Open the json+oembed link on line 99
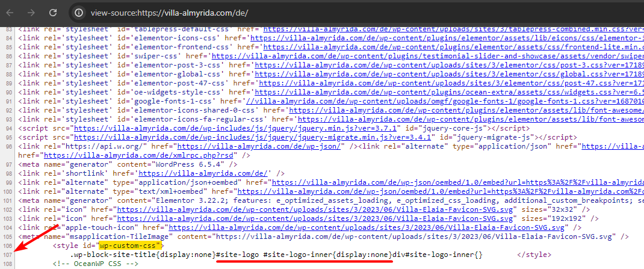This screenshot has height=269, width=644. point(458,182)
